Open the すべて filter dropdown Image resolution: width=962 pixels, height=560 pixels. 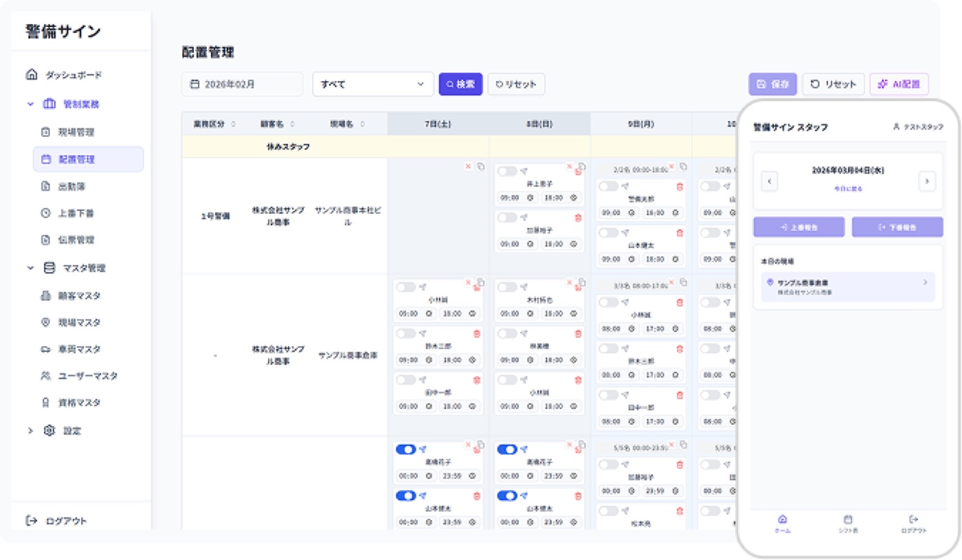pos(373,85)
